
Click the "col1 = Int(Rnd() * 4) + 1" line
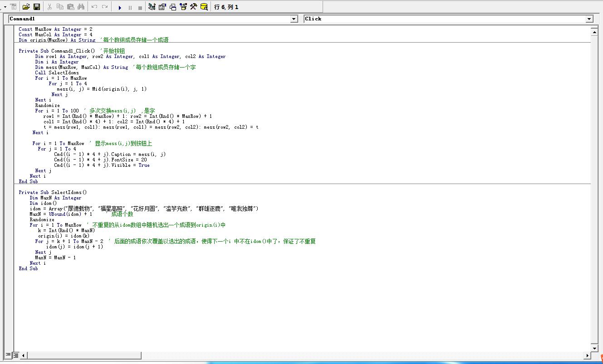pyautogui.click(x=114, y=121)
